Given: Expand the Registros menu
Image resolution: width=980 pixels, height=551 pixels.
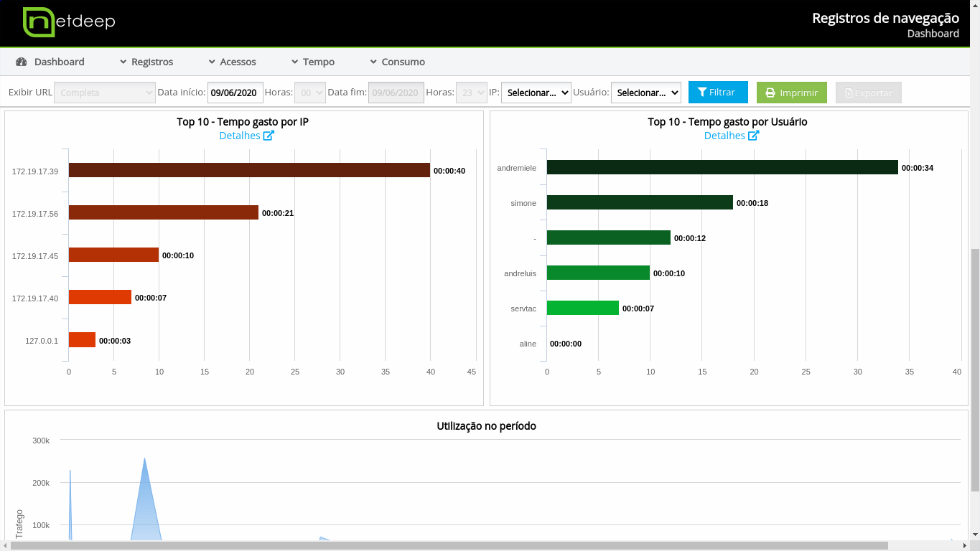Looking at the screenshot, I should click(146, 62).
